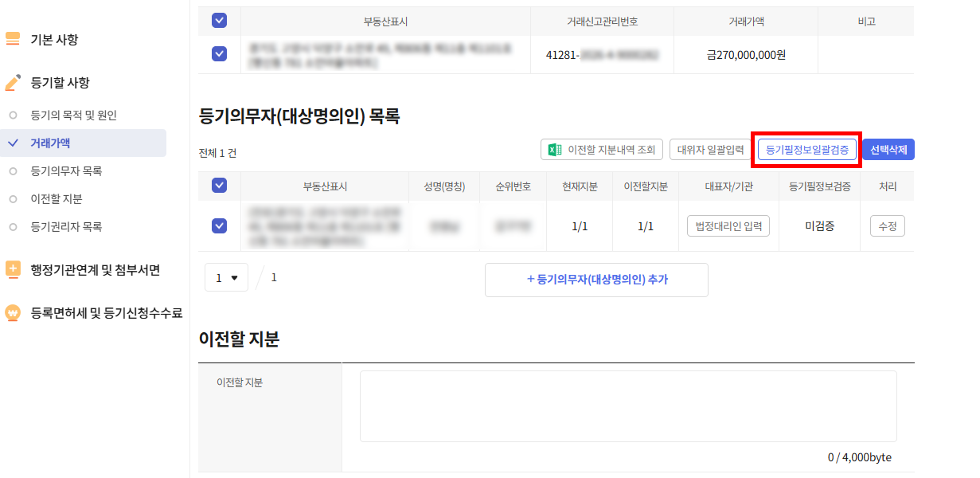Click the 등기필정보일괄검증 button

[x=806, y=150]
